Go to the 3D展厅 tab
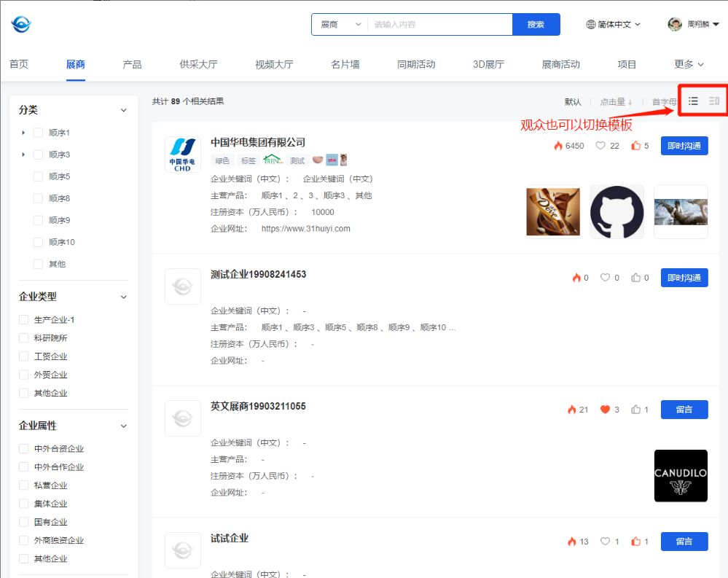The image size is (728, 578). point(488,64)
